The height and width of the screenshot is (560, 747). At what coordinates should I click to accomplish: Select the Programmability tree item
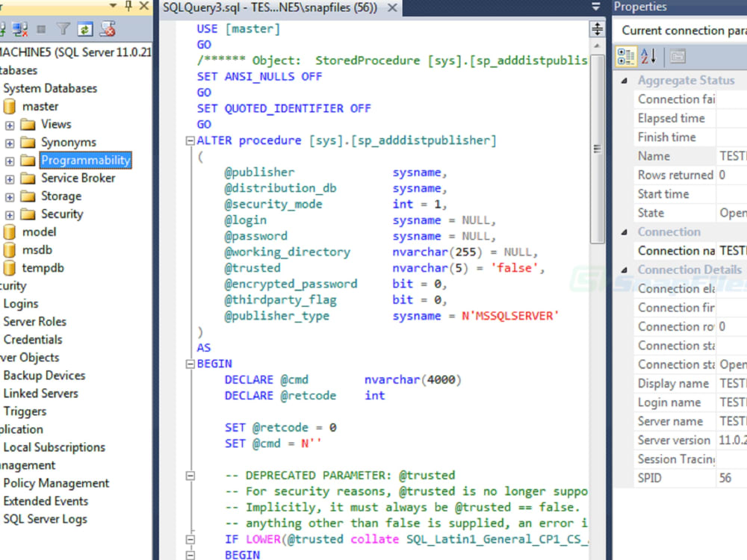coord(86,160)
